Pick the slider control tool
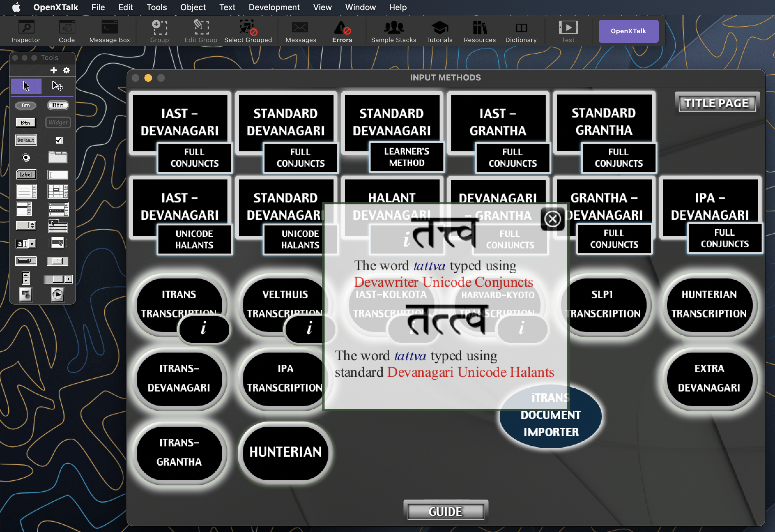Image resolution: width=775 pixels, height=532 pixels. tap(58, 261)
